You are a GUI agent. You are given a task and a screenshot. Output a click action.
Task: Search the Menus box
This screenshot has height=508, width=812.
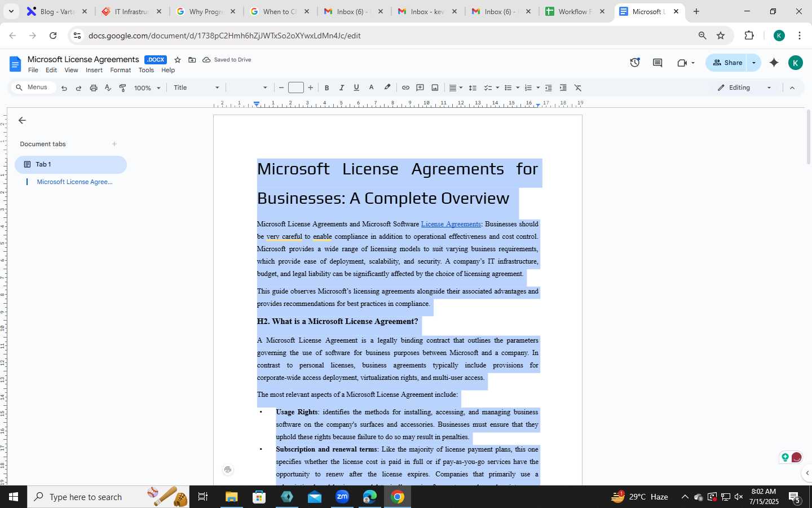[33, 87]
